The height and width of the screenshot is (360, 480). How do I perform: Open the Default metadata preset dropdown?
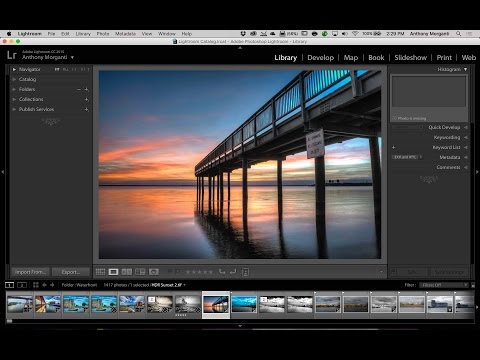click(x=407, y=157)
